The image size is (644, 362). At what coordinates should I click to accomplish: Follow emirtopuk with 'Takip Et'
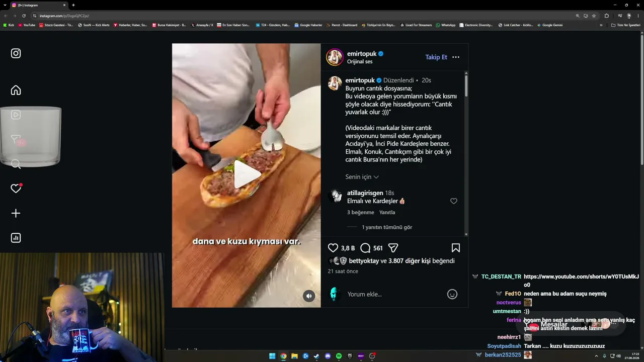(x=436, y=57)
